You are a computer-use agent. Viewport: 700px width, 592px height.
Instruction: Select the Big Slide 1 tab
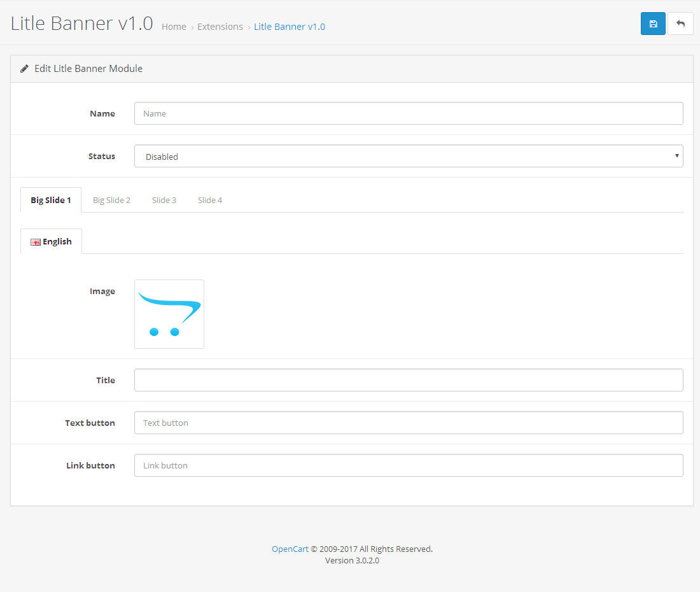pyautogui.click(x=51, y=200)
